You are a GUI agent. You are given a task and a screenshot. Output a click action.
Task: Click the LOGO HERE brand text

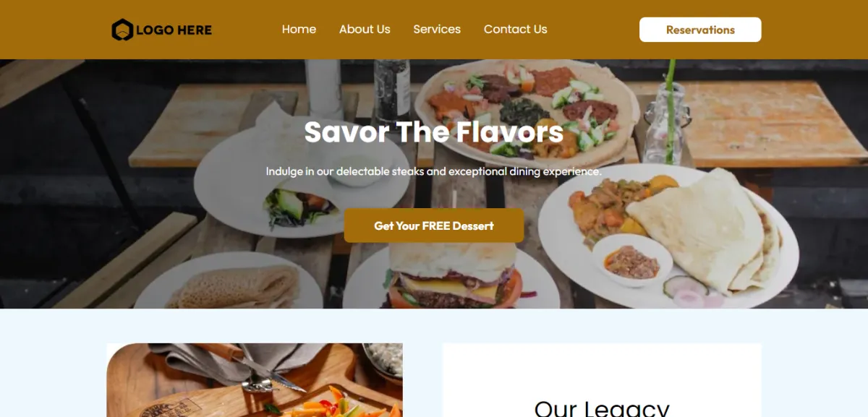click(x=174, y=30)
